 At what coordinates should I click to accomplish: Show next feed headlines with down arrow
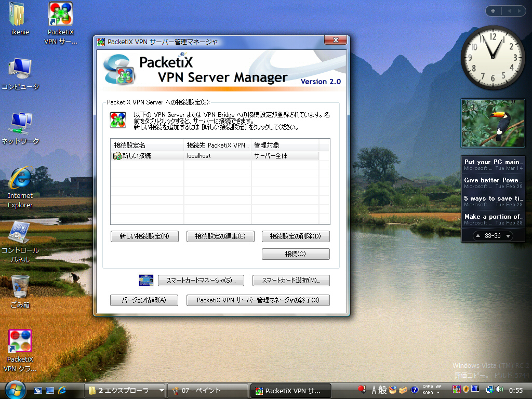coord(508,236)
